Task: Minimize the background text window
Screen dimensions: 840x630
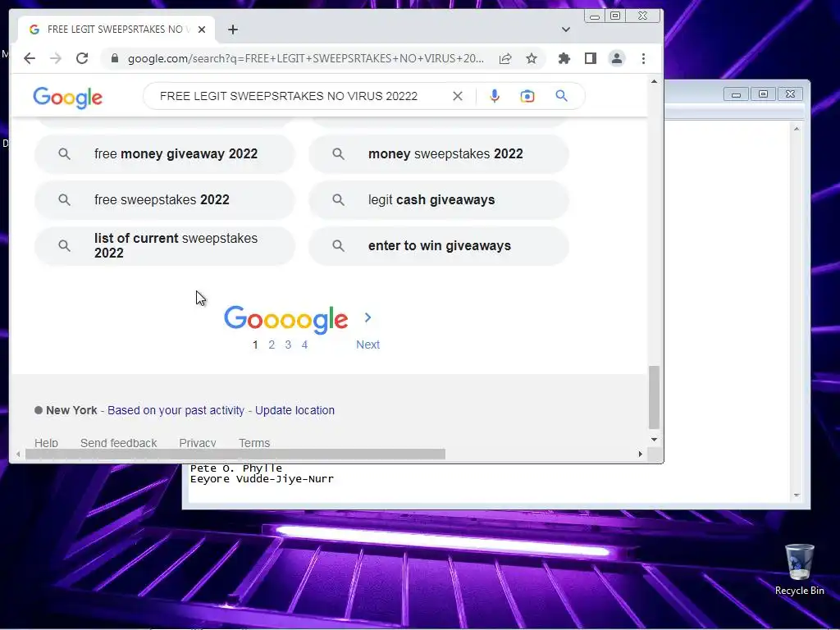Action: click(736, 94)
